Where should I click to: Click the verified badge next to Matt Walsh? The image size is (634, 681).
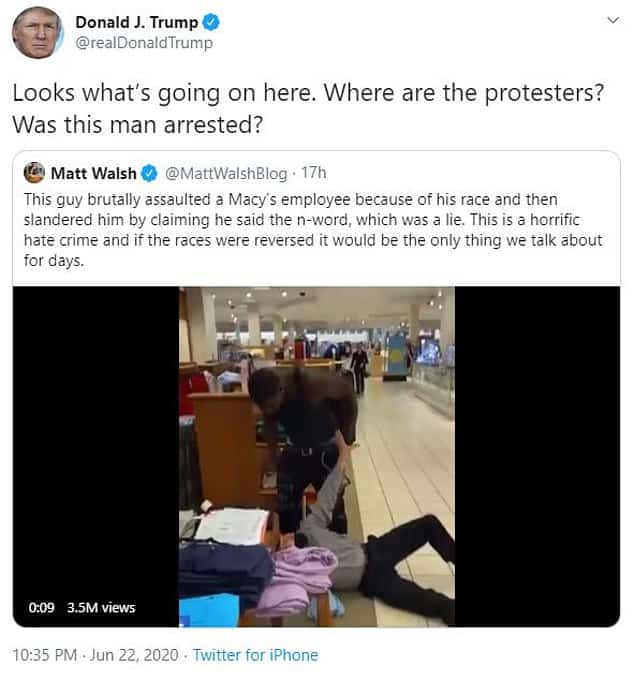[x=149, y=173]
